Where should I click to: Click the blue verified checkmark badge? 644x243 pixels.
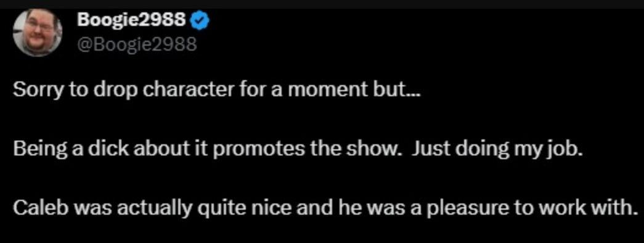[201, 19]
